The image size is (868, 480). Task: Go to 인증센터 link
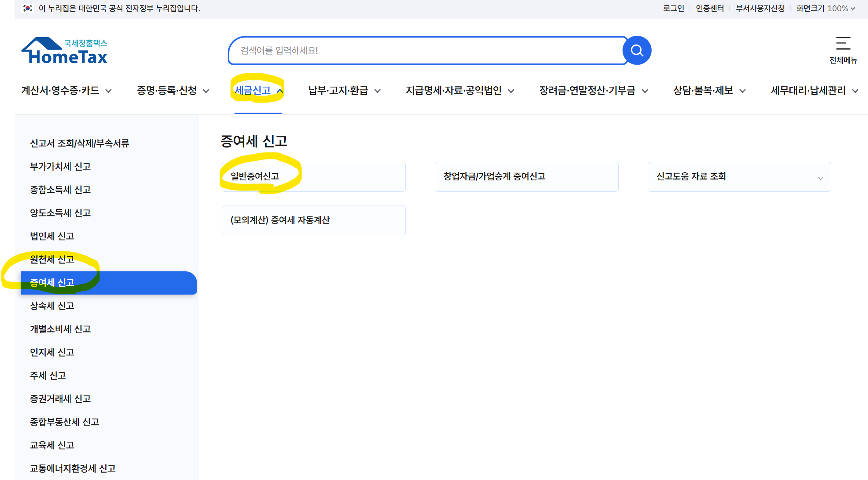(710, 8)
